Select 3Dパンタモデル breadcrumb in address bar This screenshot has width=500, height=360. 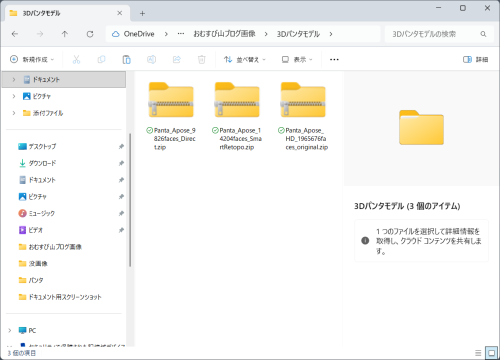click(x=298, y=34)
